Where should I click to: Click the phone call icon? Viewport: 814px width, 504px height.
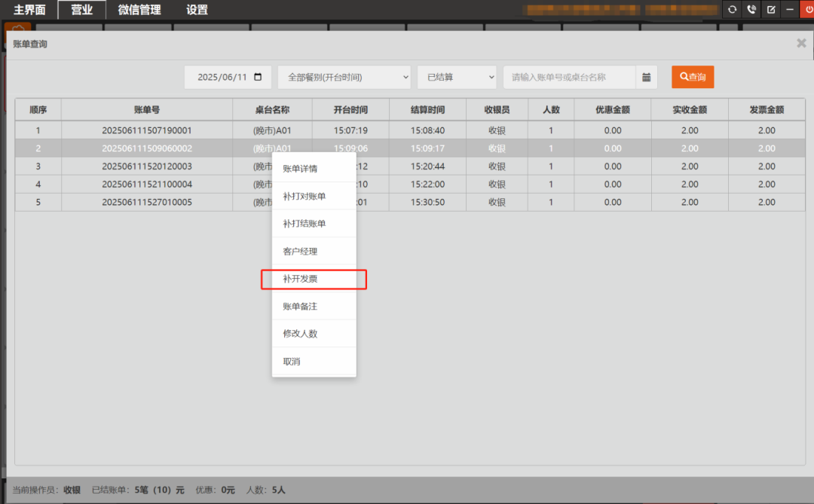[751, 10]
